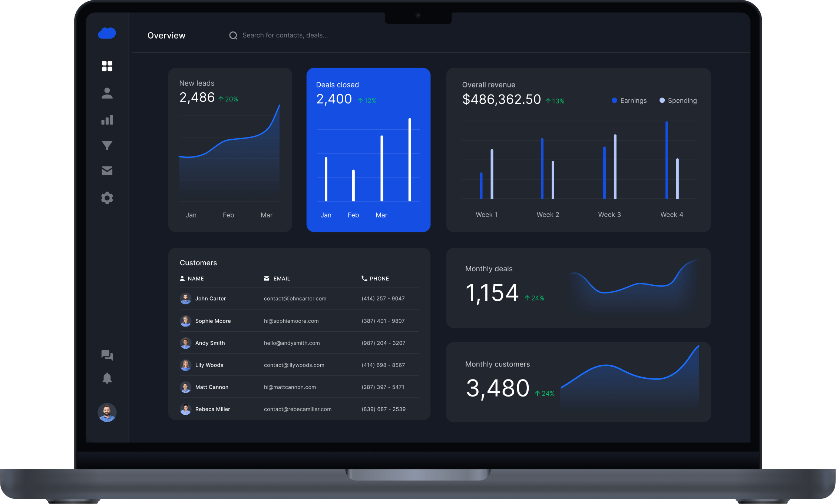Viewport: 836px width, 504px height.
Task: Open the chat messages icon
Action: click(107, 355)
